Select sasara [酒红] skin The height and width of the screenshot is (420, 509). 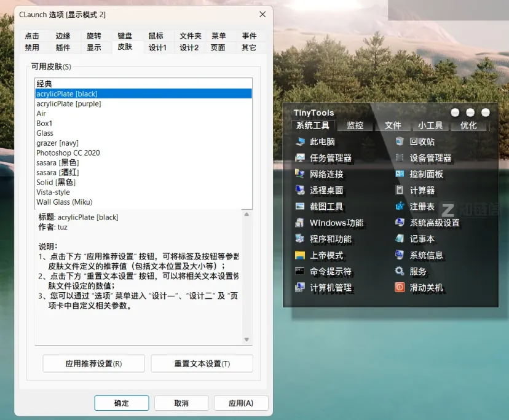coord(143,172)
